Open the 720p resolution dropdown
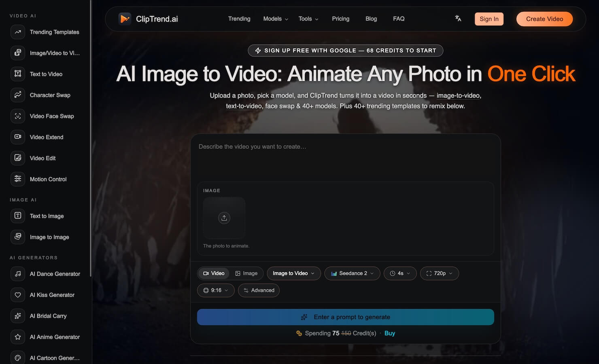599x364 pixels. click(440, 273)
